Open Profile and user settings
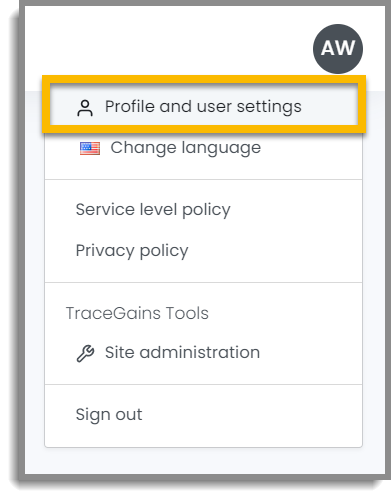The image size is (391, 499). pos(203,107)
